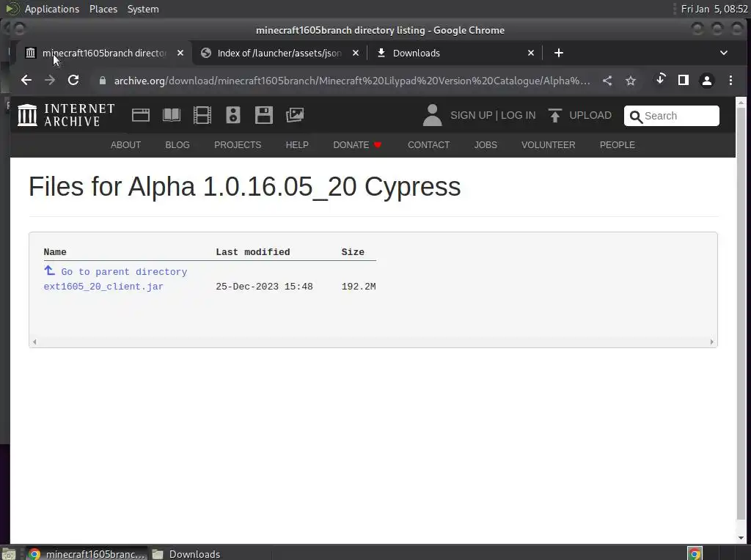Open the Audio speaker icon
The width and height of the screenshot is (751, 560).
coord(233,115)
